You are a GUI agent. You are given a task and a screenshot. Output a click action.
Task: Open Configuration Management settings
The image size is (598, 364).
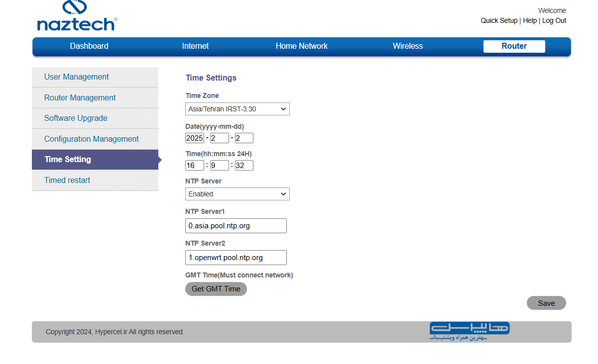(x=91, y=139)
